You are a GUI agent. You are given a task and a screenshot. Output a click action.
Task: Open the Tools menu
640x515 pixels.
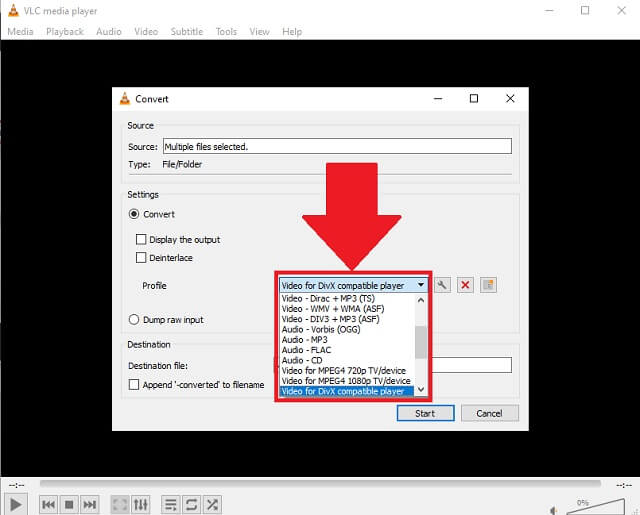coord(226,31)
